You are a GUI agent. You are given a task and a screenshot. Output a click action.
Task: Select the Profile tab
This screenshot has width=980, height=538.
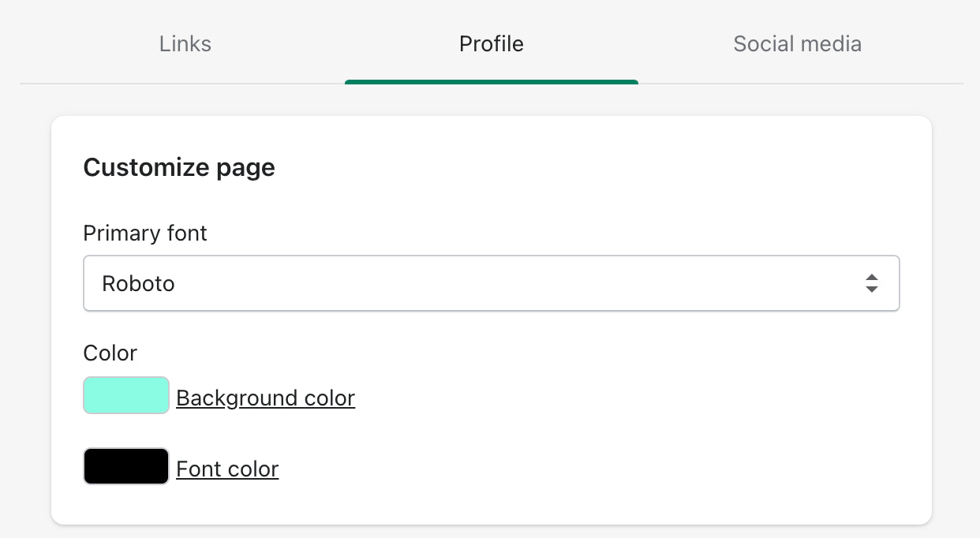tap(491, 43)
